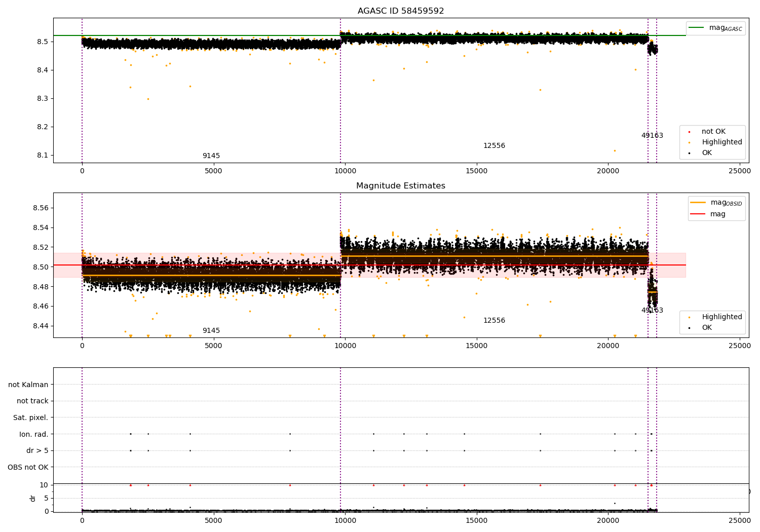Select the orange mag OBSID legend line
This screenshot has width=760, height=532.
click(715, 203)
